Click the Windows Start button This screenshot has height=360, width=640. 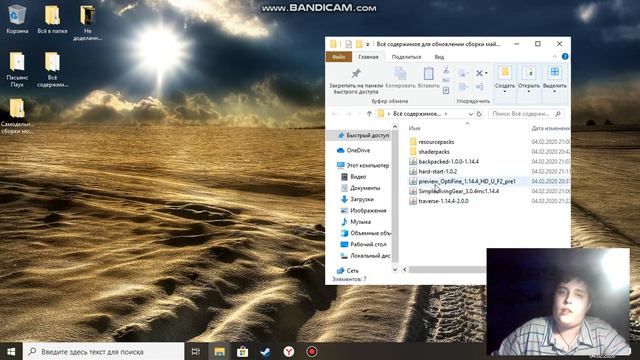coord(11,351)
